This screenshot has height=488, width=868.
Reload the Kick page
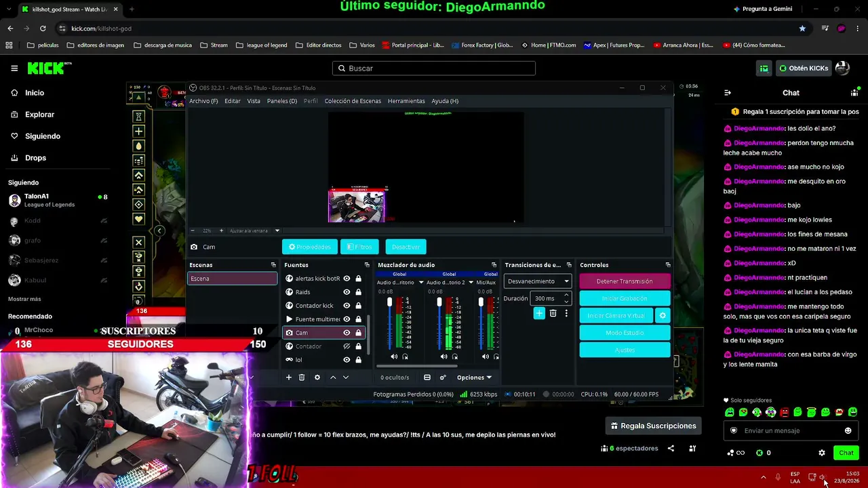click(43, 28)
